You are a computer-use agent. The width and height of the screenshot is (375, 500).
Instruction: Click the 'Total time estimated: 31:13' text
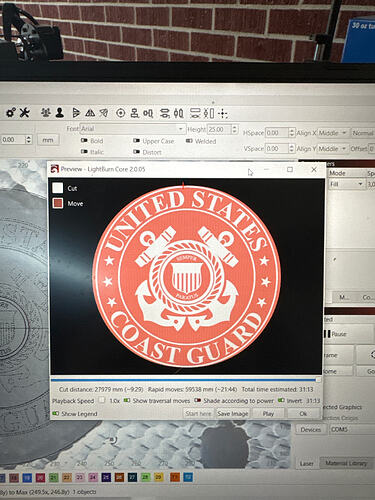point(277,389)
